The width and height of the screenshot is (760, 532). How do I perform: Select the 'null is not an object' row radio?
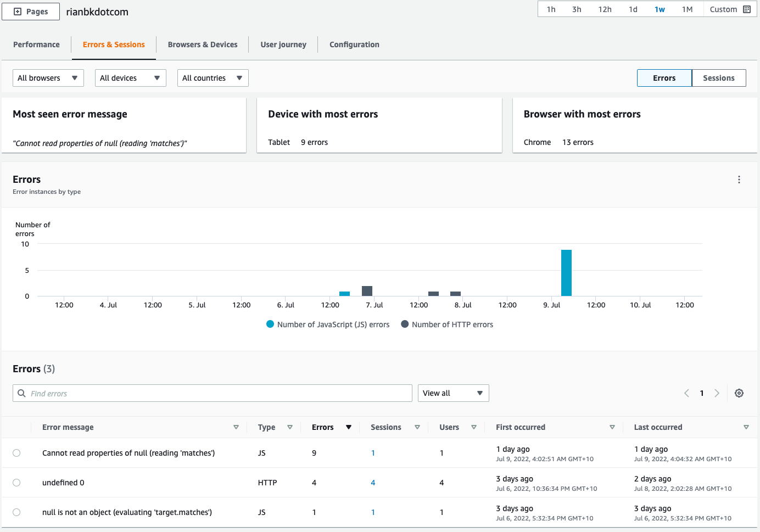pos(16,512)
